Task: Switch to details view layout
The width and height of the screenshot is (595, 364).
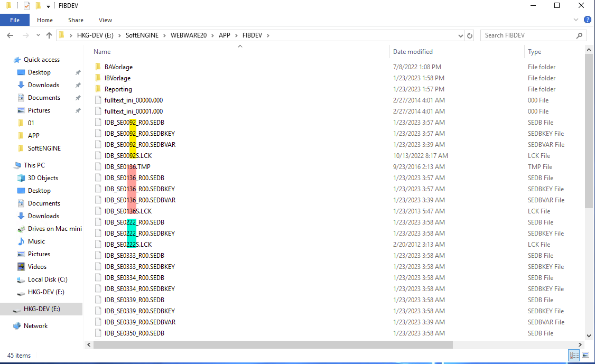Action: point(574,356)
